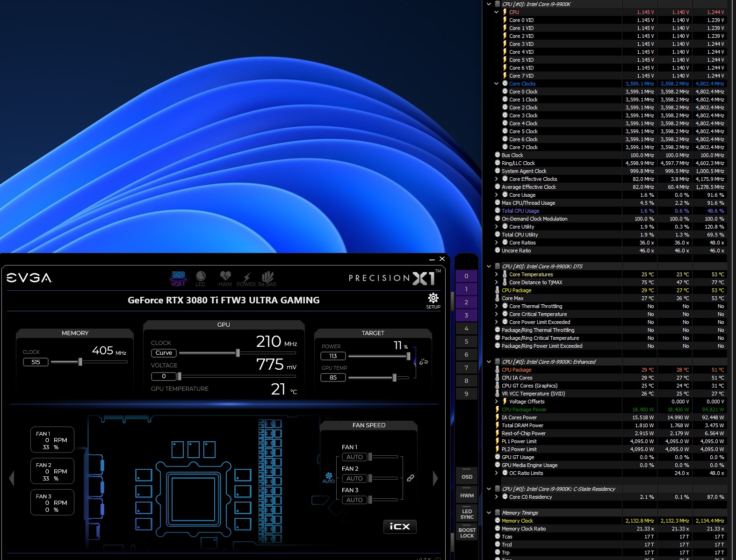Click the HWM button below OSD
The width and height of the screenshot is (736, 560).
click(467, 495)
